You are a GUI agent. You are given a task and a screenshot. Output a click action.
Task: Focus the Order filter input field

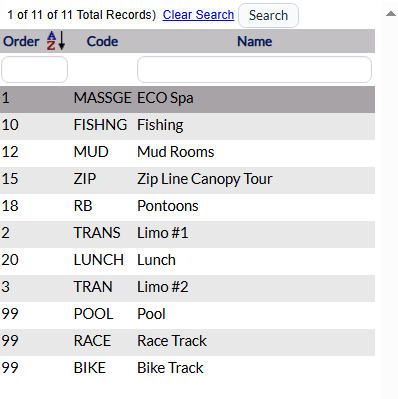pyautogui.click(x=34, y=69)
